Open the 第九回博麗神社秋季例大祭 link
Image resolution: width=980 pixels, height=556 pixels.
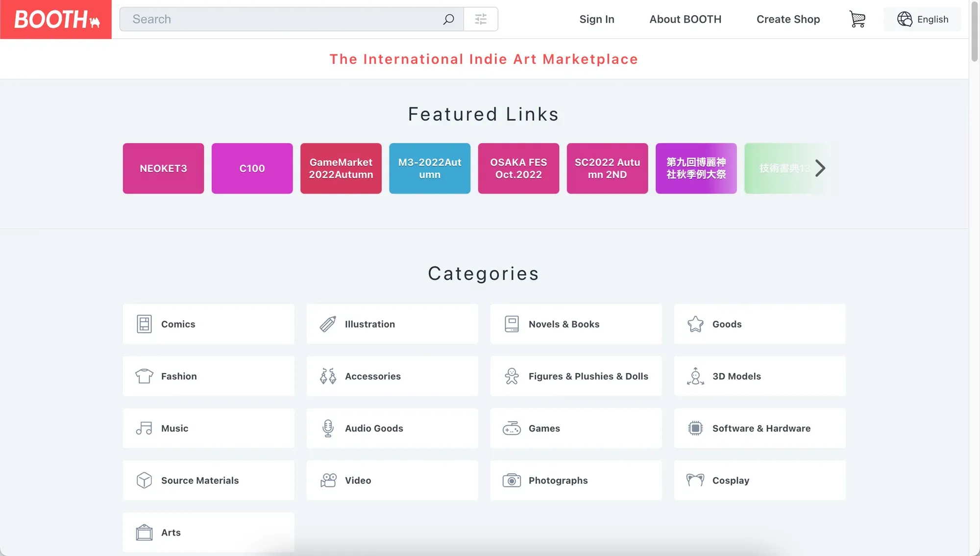click(696, 168)
